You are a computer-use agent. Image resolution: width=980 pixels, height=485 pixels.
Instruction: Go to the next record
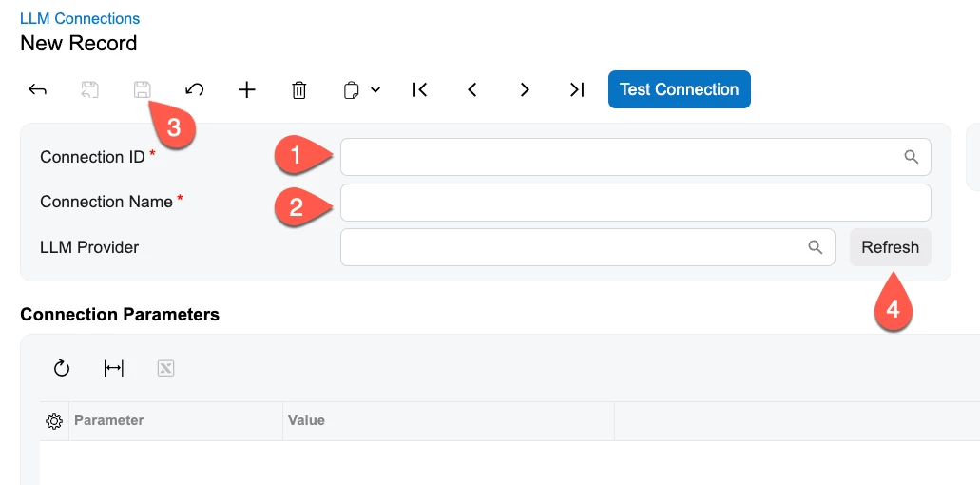[x=525, y=90]
